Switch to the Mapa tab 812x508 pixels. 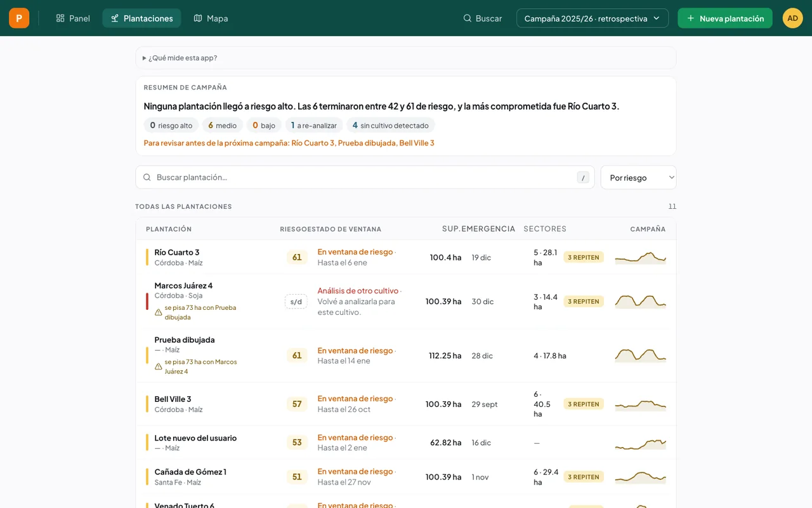[211, 18]
